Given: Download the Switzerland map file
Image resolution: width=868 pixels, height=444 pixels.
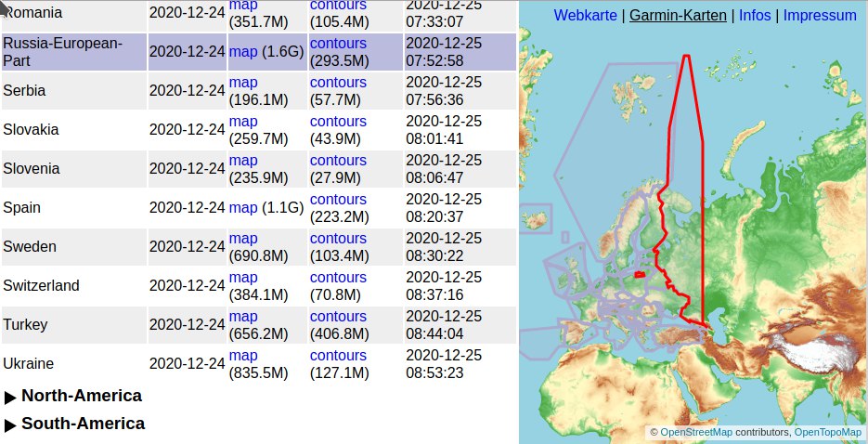Looking at the screenshot, I should [x=243, y=278].
